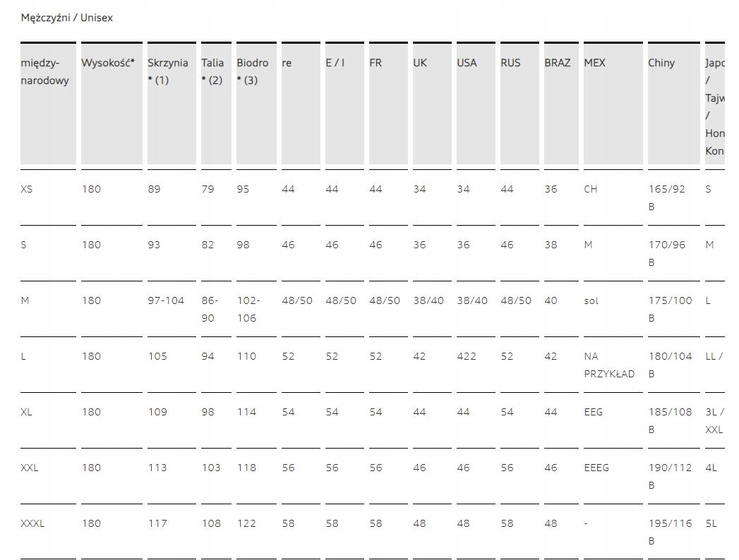Image resolution: width=739 pixels, height=560 pixels.
Task: Click the 'BRAZ' column header
Action: [557, 63]
